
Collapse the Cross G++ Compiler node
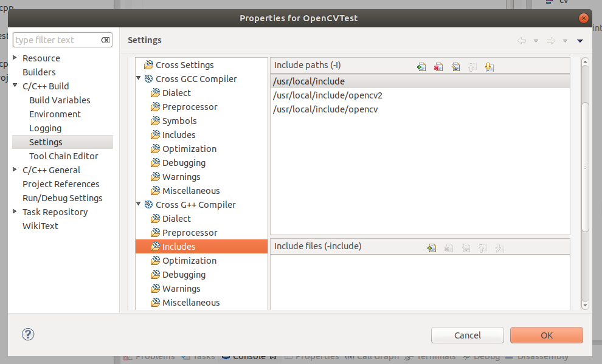coord(139,204)
